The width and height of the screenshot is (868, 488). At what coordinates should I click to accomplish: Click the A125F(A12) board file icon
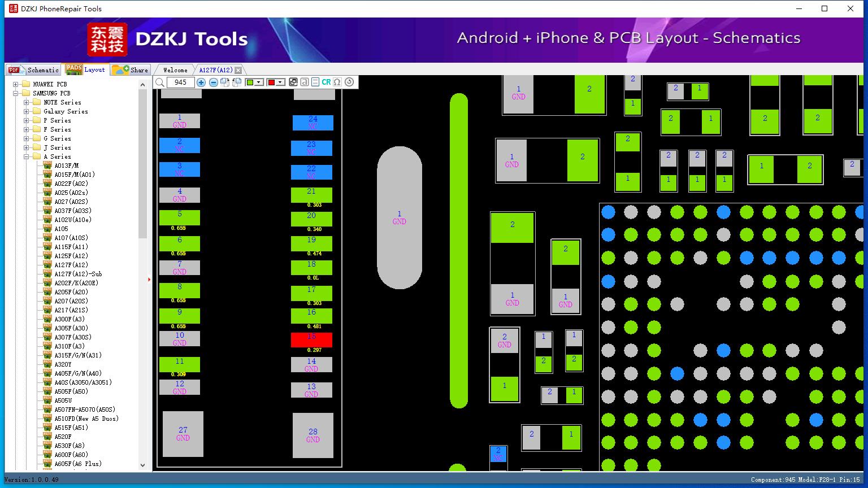[x=47, y=256]
